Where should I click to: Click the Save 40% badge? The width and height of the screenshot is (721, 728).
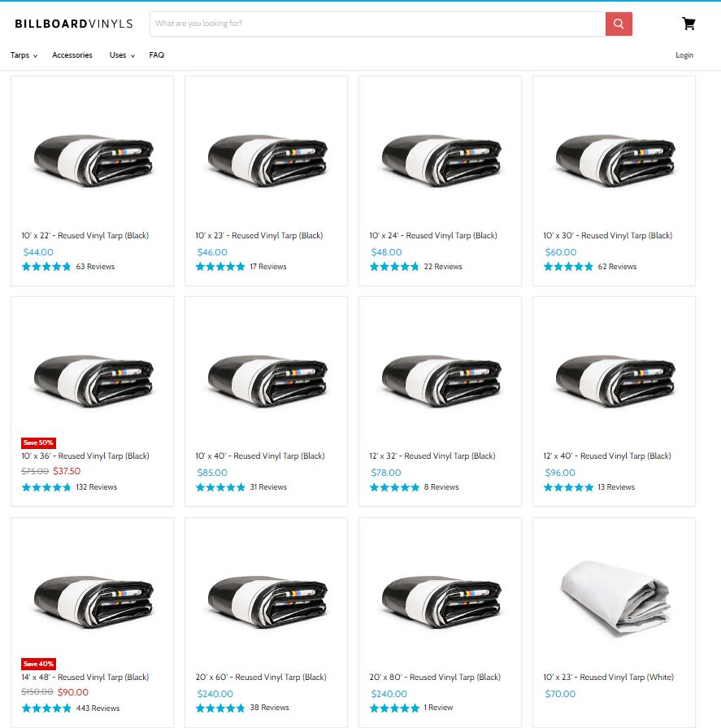(x=38, y=664)
